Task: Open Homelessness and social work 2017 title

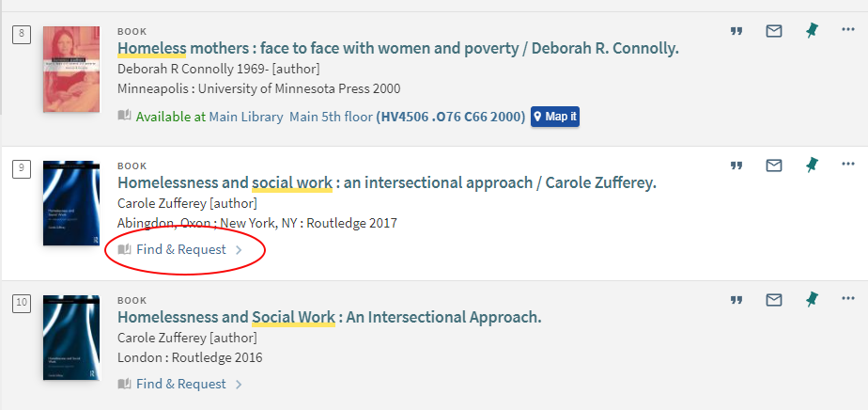Action: click(x=386, y=182)
